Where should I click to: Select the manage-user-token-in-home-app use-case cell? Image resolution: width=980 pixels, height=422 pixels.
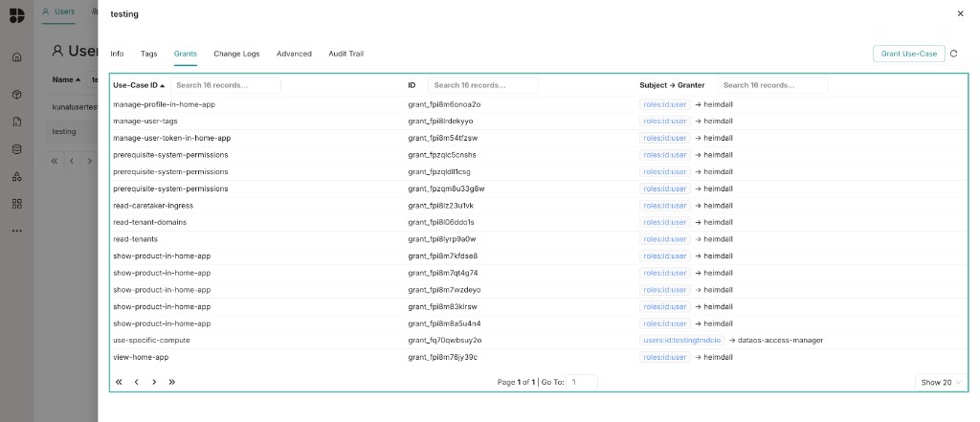(172, 138)
